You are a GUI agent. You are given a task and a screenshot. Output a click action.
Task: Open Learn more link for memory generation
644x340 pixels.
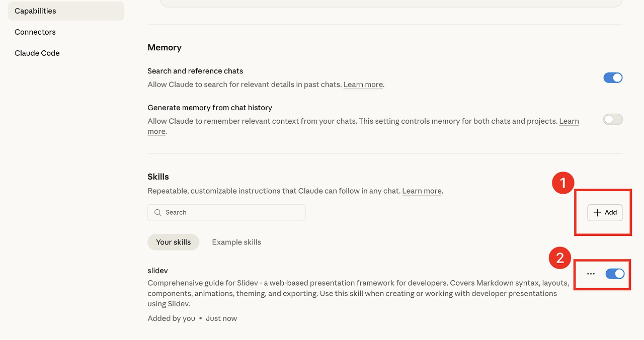click(569, 122)
